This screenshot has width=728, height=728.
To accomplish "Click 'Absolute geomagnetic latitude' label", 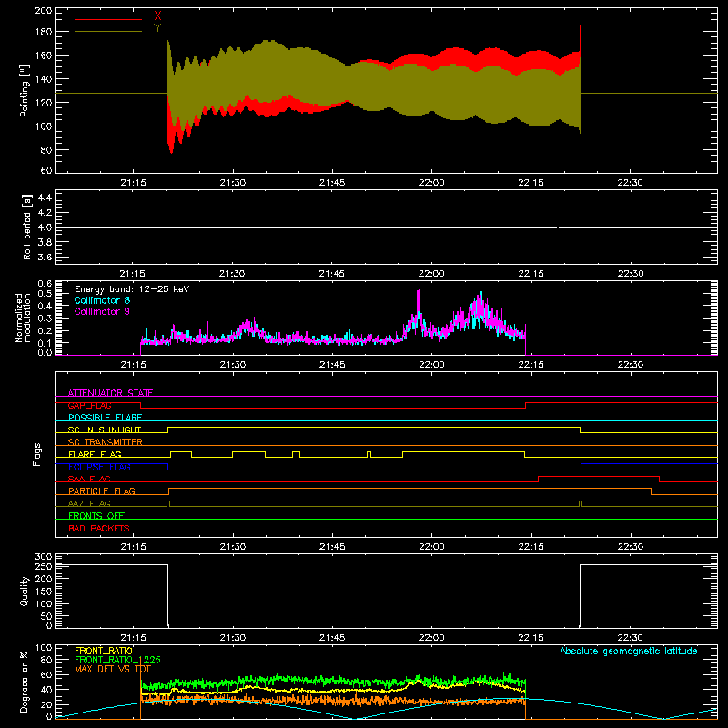I will coord(629,651).
